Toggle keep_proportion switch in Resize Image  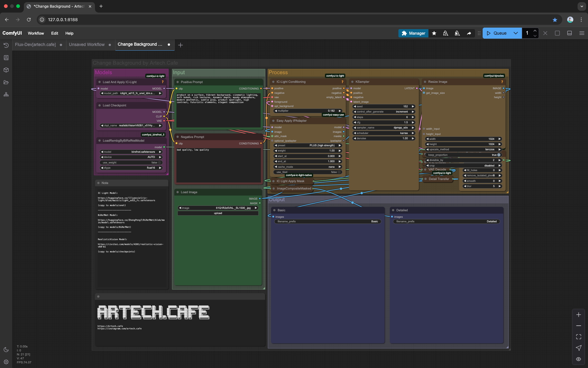pos(498,155)
